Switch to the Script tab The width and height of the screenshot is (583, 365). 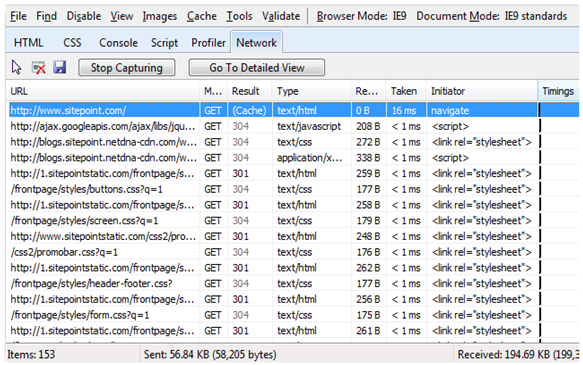click(164, 43)
